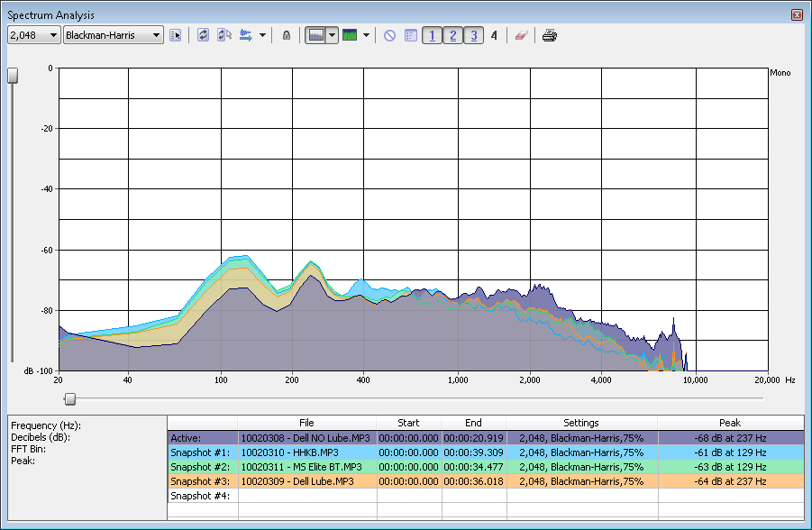
Task: Click peak value -64 dB at 237 Hz
Action: click(730, 481)
